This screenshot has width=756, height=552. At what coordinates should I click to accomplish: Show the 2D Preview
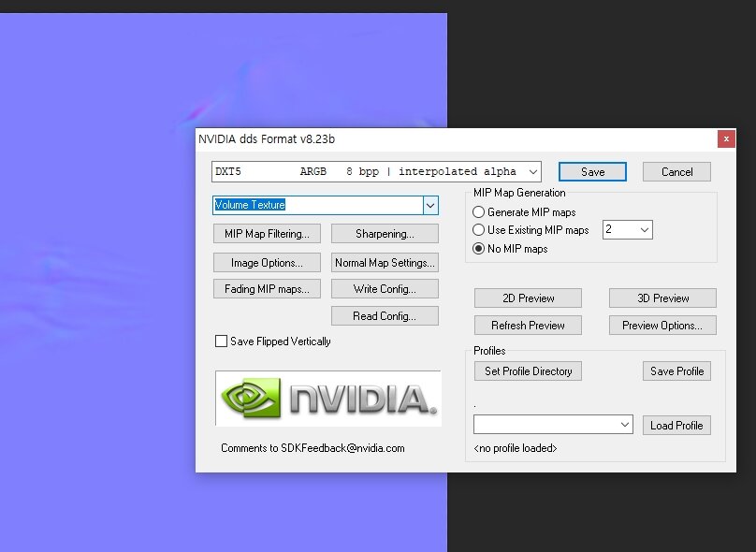coord(528,298)
